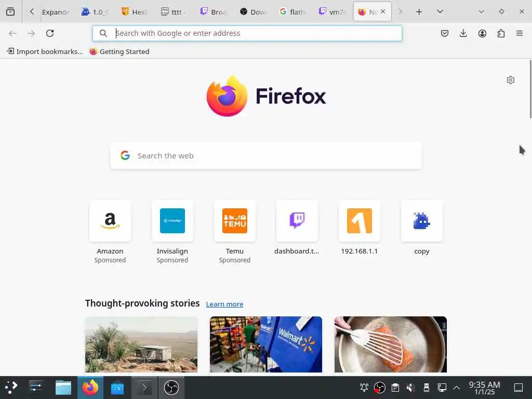Switch to the Expande tab
Viewport: 532px width, 399px height.
coord(56,12)
